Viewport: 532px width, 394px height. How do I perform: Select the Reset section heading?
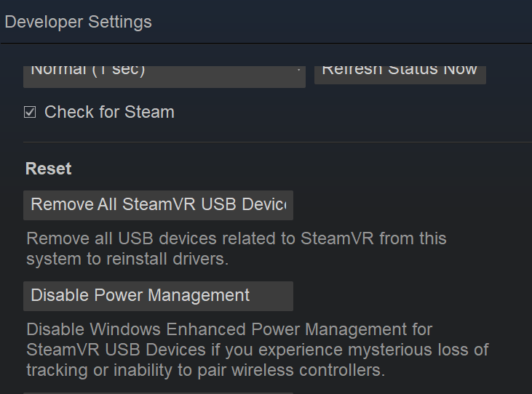coord(49,169)
